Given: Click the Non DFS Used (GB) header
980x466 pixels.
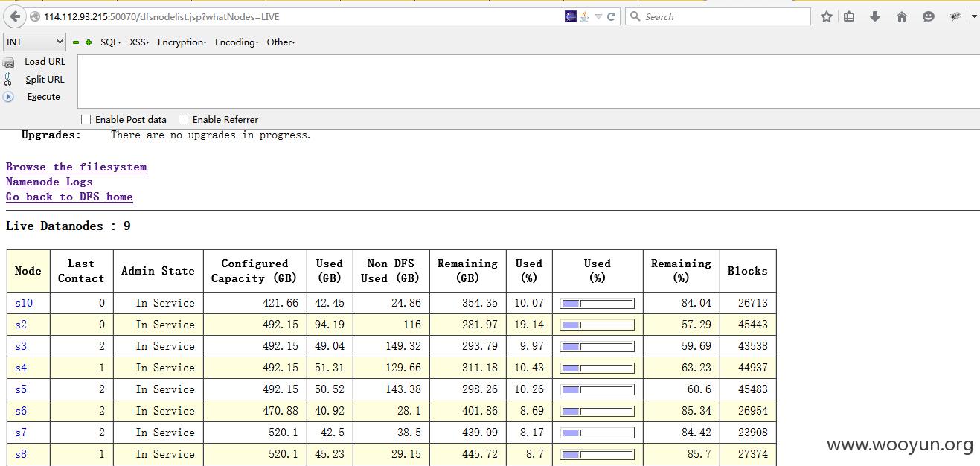Looking at the screenshot, I should [391, 271].
